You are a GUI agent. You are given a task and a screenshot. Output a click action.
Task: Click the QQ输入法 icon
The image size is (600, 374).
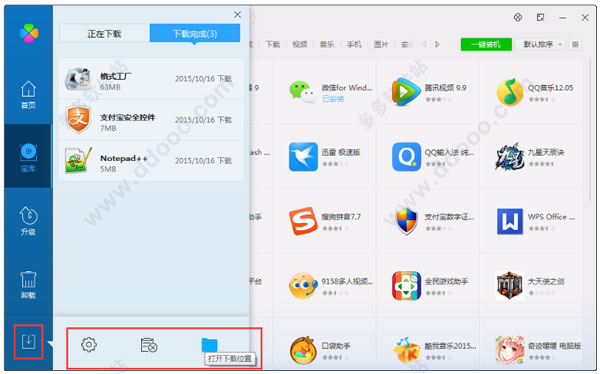pyautogui.click(x=406, y=157)
